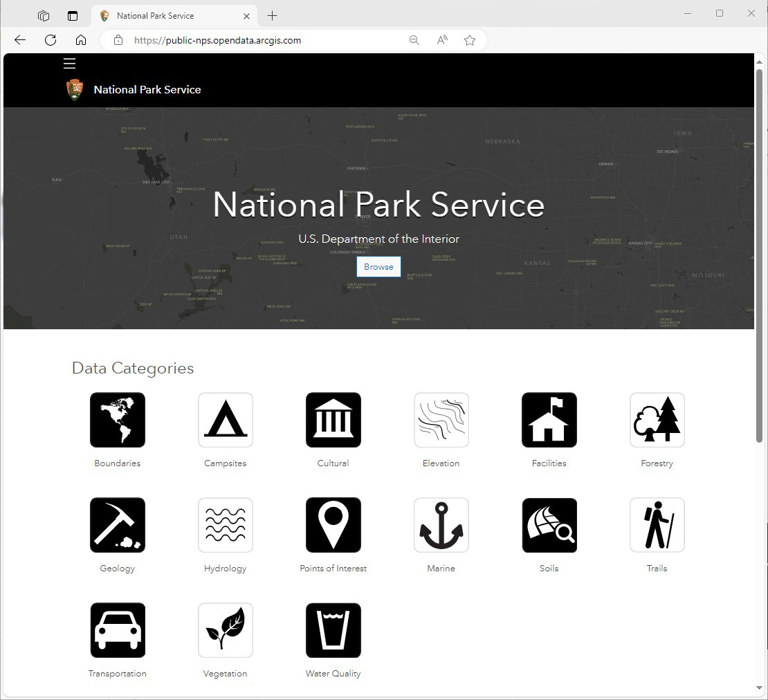The height and width of the screenshot is (700, 768).
Task: Open the Elevation category
Action: point(441,420)
